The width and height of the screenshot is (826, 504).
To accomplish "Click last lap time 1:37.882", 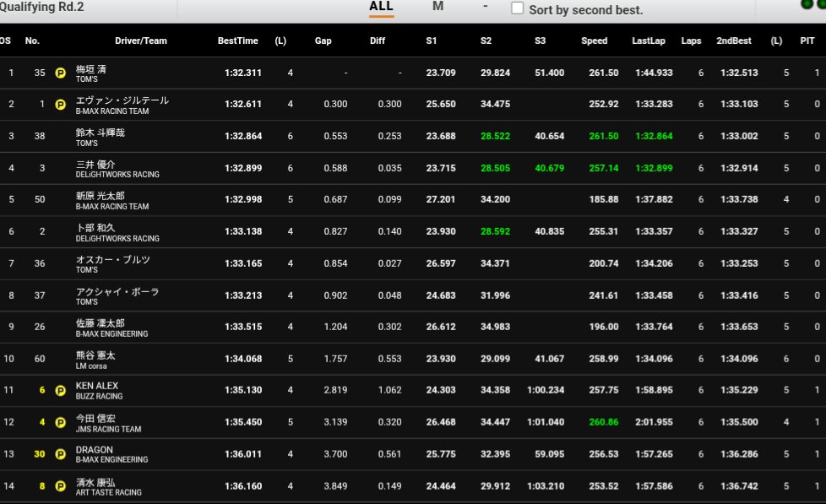I will 654,199.
